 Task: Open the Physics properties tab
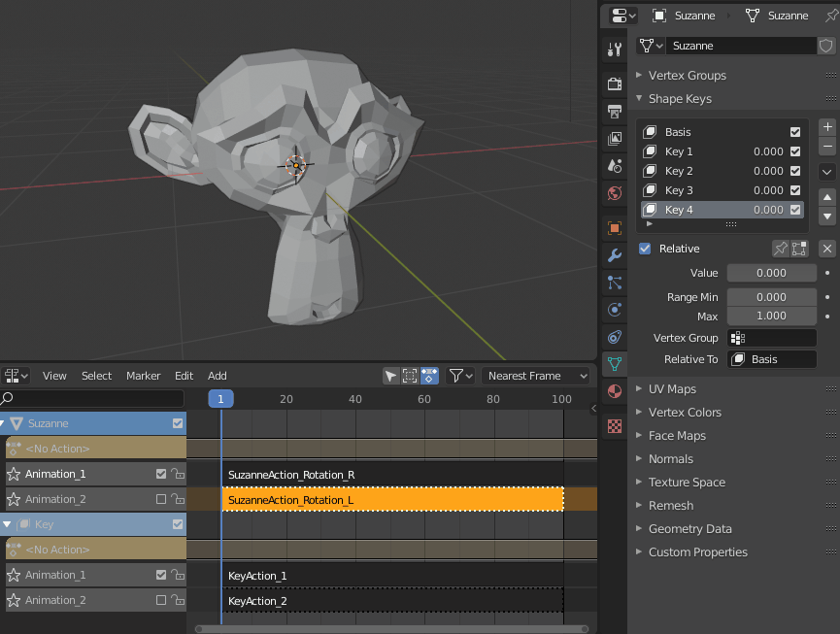615,310
